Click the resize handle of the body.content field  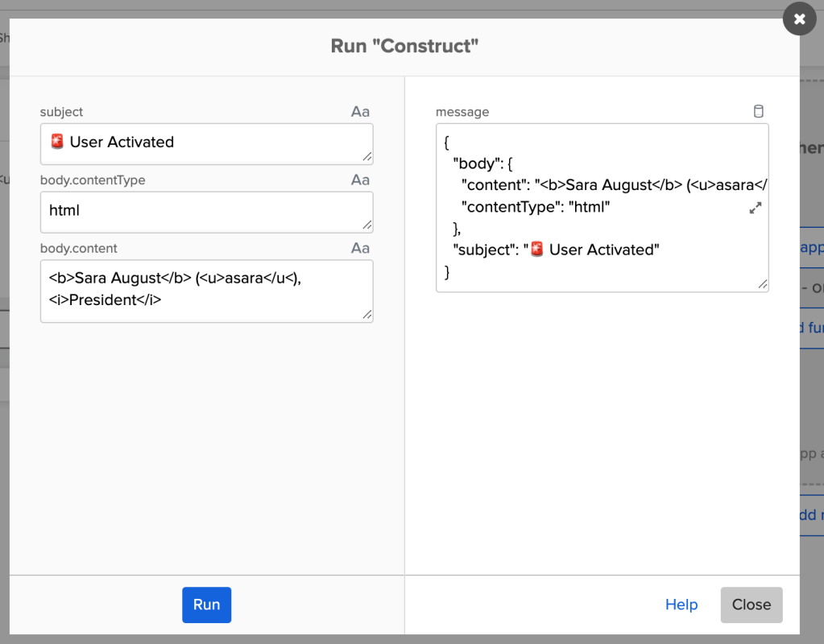(x=367, y=316)
